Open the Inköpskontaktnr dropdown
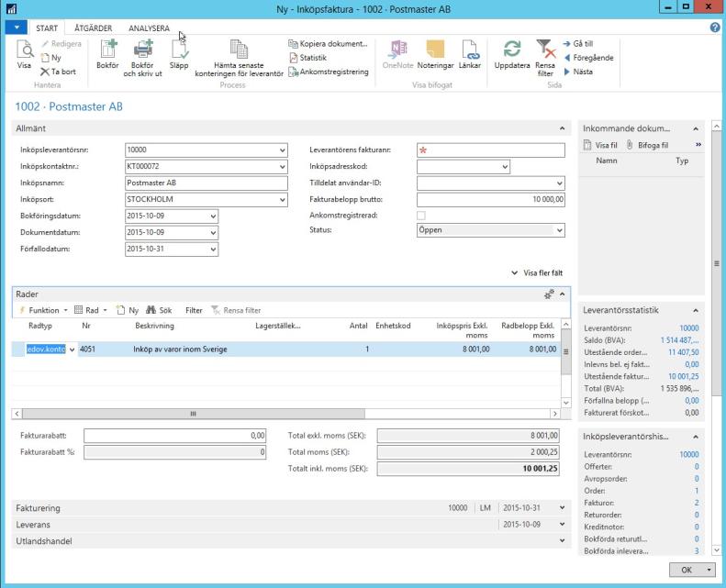Screen dimensions: 726x588 (x=282, y=167)
